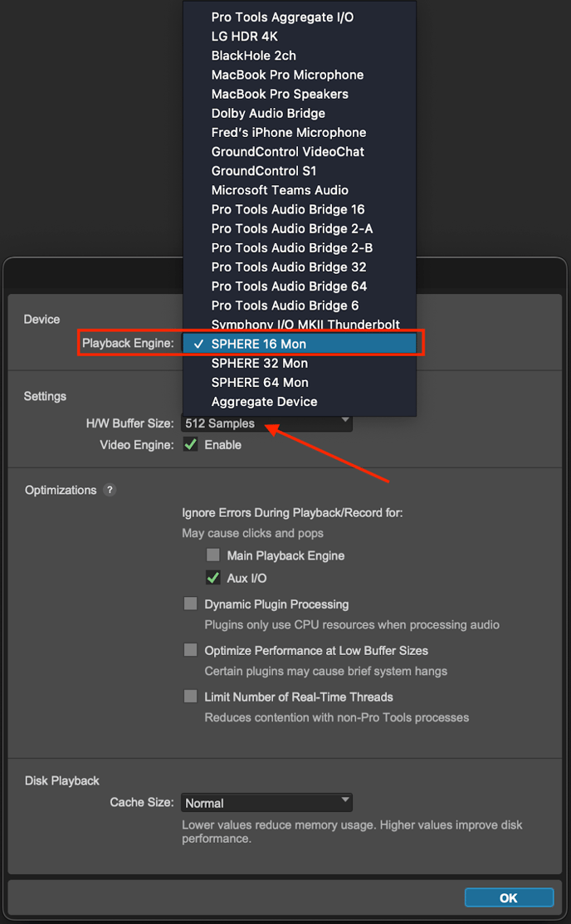Expand the Cache Size dropdown
The height and width of the screenshot is (924, 571).
pyautogui.click(x=266, y=803)
